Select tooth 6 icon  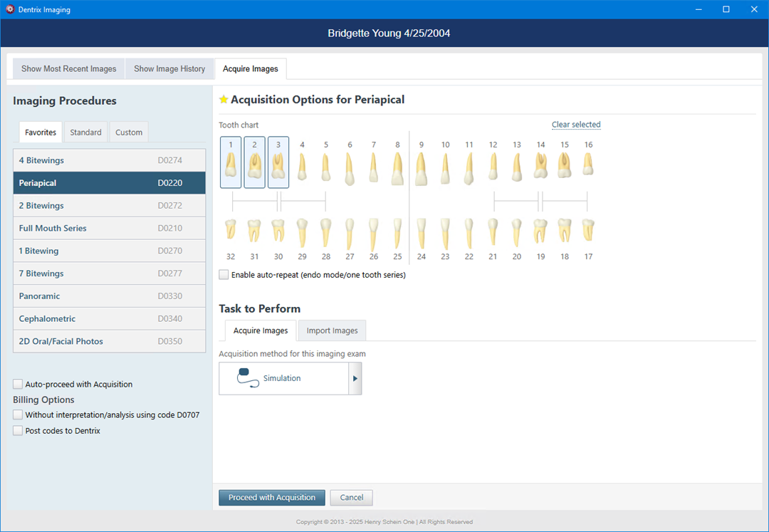[x=350, y=168]
